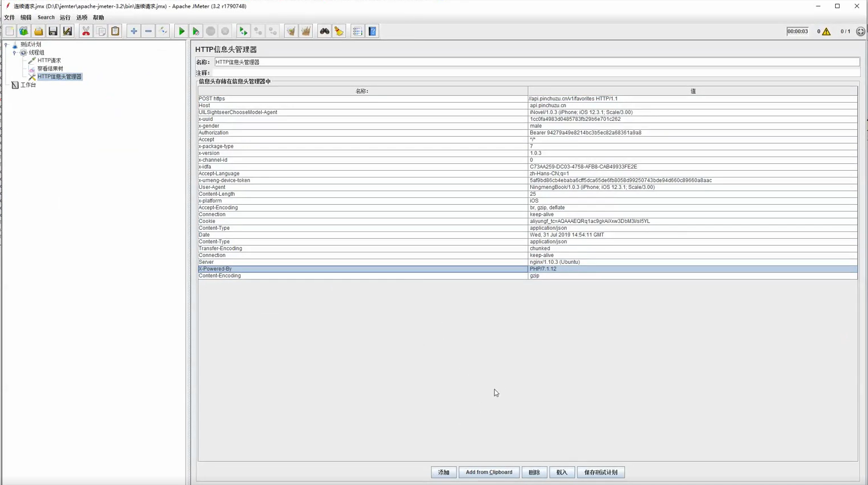Viewport: 868px width, 485px height.
Task: Collapse all nodes with minus icon
Action: click(x=148, y=31)
